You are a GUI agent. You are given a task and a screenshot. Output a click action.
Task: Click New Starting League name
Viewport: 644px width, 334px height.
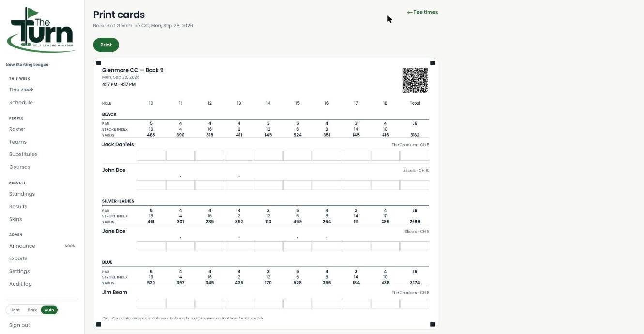click(x=27, y=64)
